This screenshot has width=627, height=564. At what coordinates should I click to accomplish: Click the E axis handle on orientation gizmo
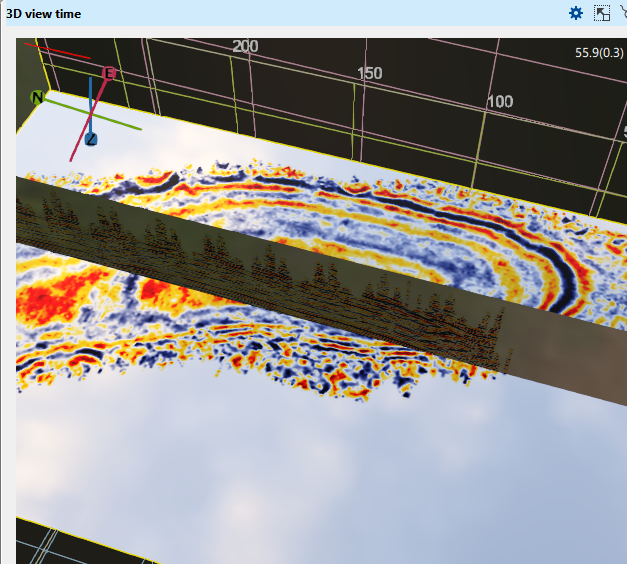point(109,73)
